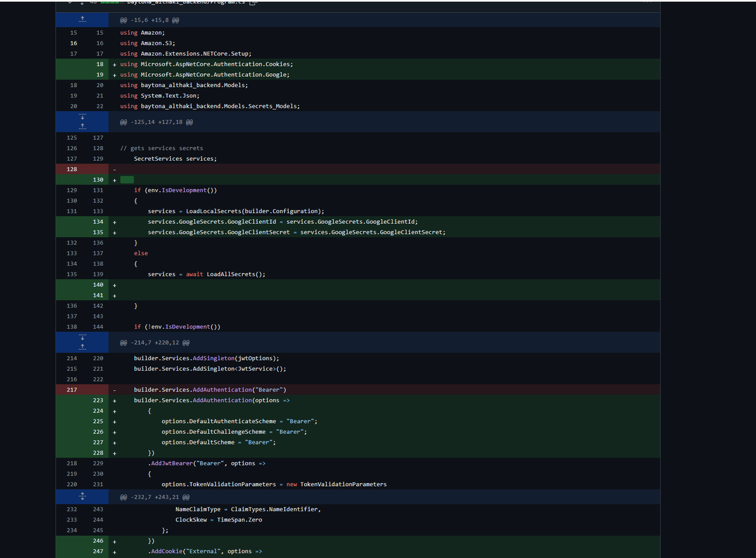Click comment '// gets services secrets'

[161, 148]
